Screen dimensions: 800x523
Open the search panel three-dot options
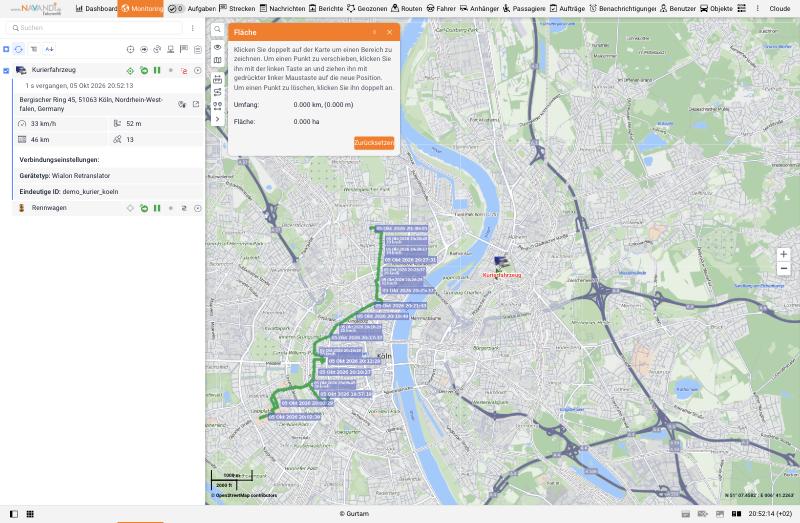tap(192, 28)
